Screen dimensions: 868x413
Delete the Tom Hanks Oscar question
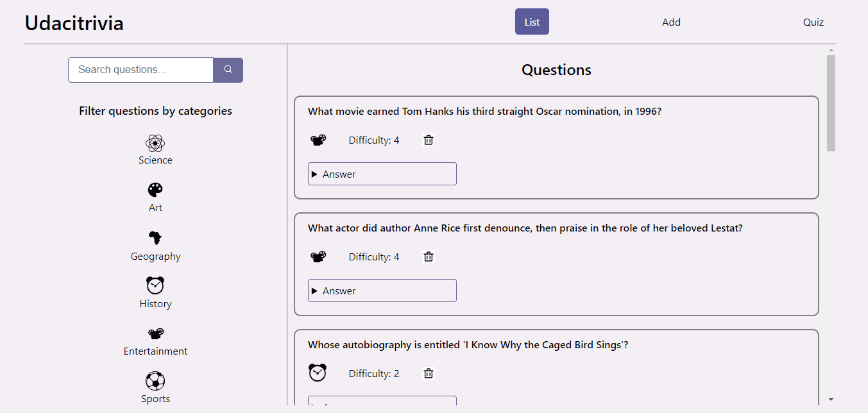click(428, 139)
